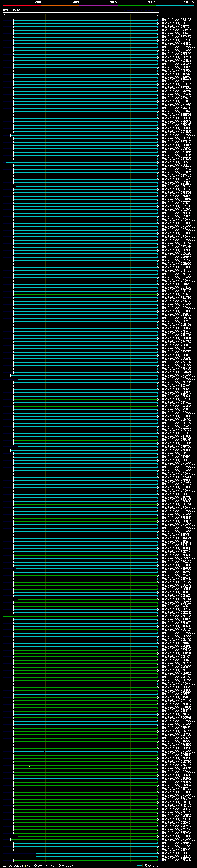Viewport: 197px width, 868px height.
Task: Open hit UniRef100_C0H7H1
Action: 177,382
